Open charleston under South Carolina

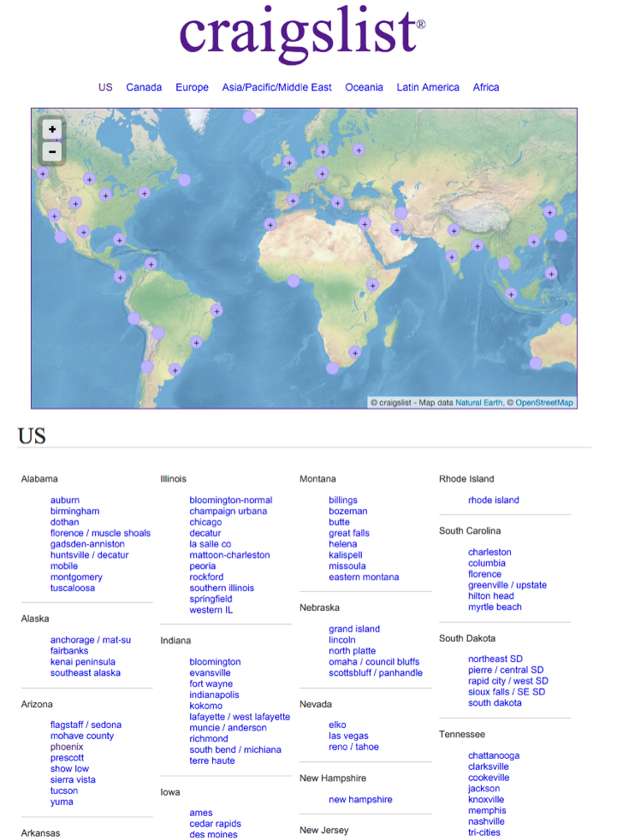coord(489,552)
